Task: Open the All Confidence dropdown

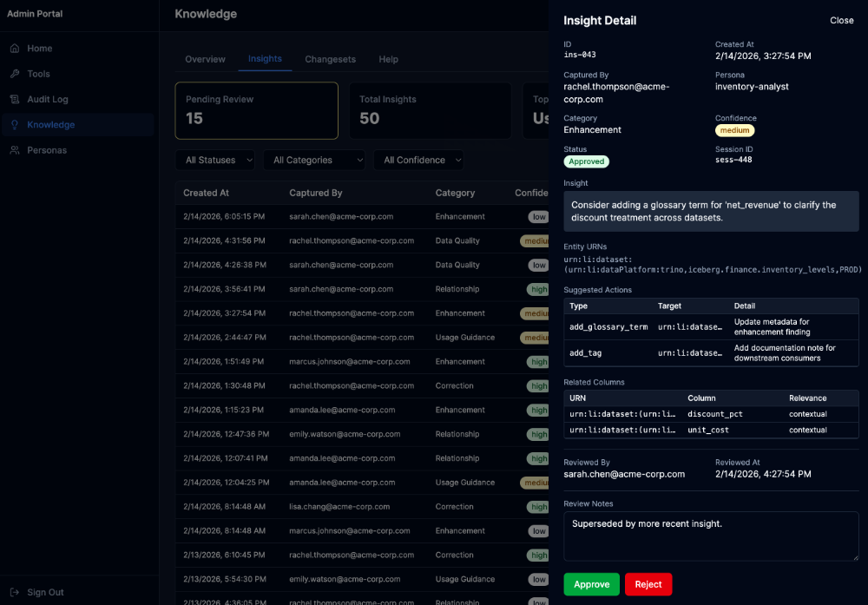Action: (418, 160)
